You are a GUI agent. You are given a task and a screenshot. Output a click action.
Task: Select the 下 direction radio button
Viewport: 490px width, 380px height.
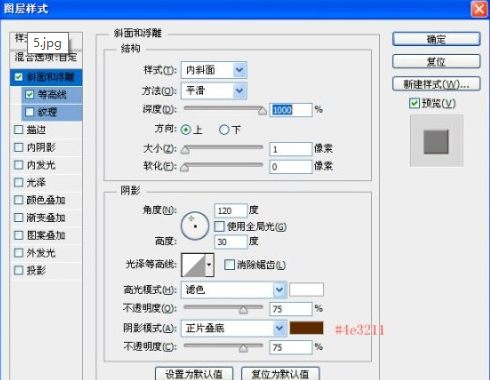(224, 130)
